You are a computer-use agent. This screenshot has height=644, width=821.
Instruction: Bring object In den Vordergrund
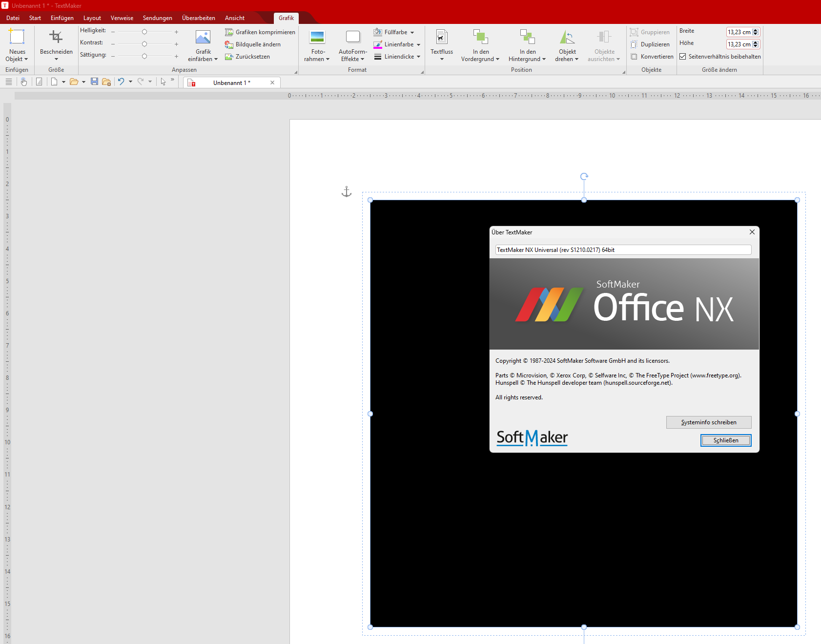[480, 44]
